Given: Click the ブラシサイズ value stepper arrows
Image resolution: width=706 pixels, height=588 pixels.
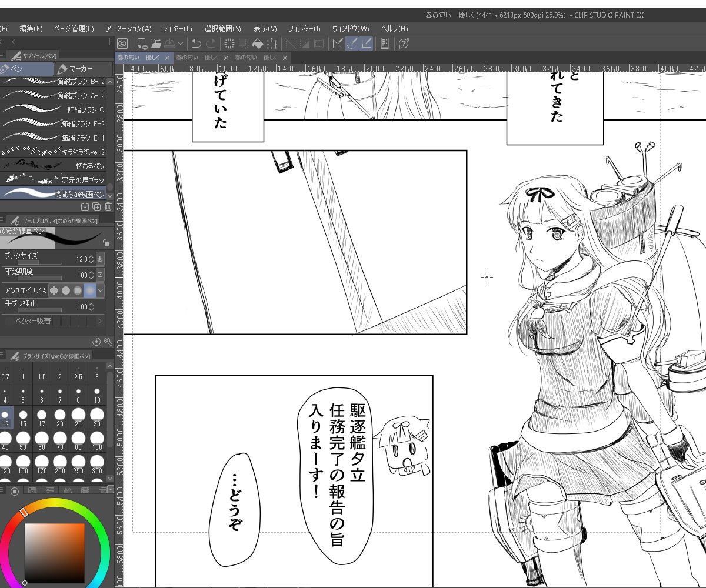Looking at the screenshot, I should tap(91, 259).
